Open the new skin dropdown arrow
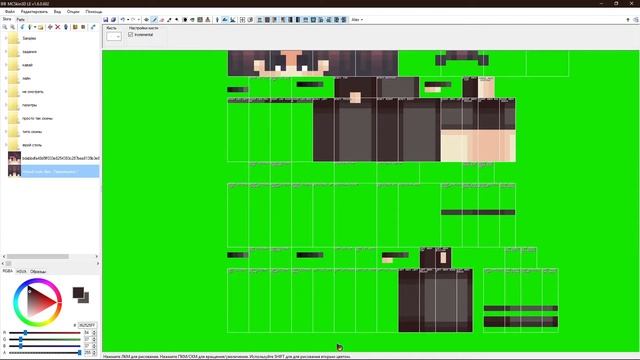 [x=35, y=27]
